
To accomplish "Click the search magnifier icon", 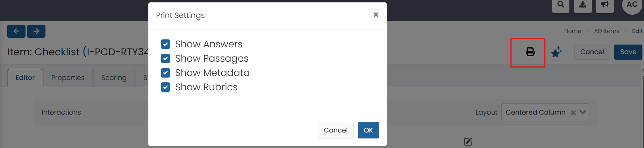I will coord(561,5).
